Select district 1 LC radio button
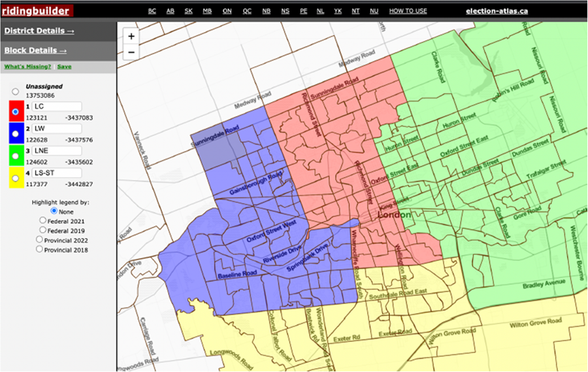588x372 pixels. (x=16, y=112)
